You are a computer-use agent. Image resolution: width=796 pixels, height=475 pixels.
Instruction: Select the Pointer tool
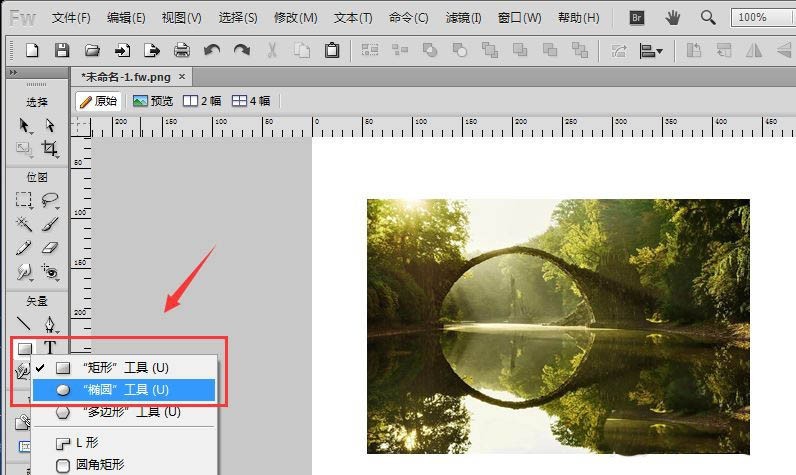coord(24,125)
